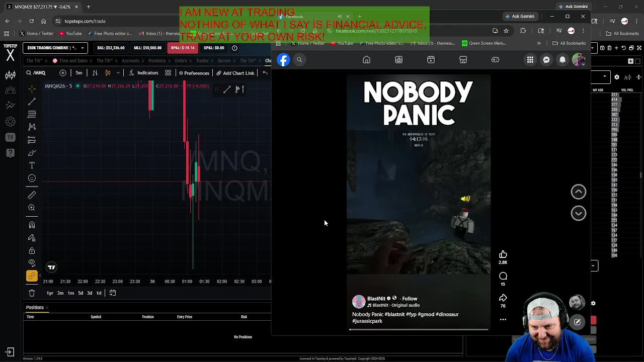Viewport: 644px width, 362px height.
Task: Open the TopstepX chart view sidebar icon
Action: pos(10,75)
